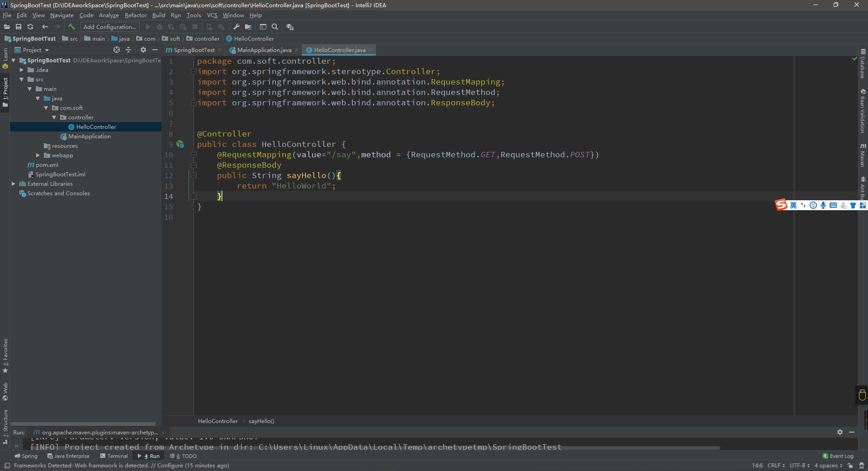Open settings with the wrench icon

coord(236,27)
